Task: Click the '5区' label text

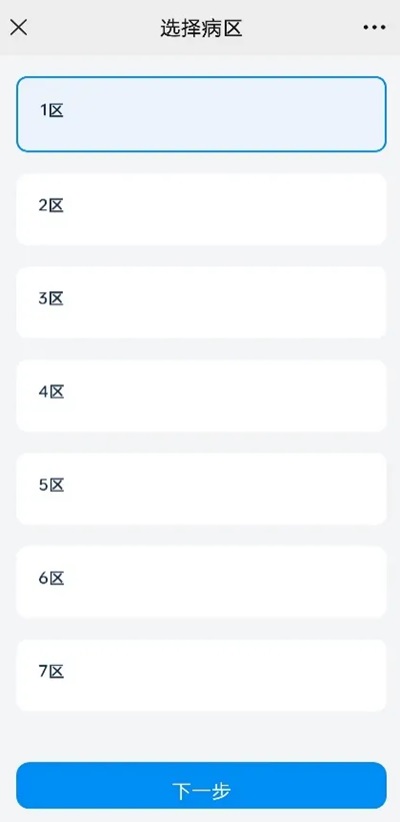Action: [x=51, y=485]
